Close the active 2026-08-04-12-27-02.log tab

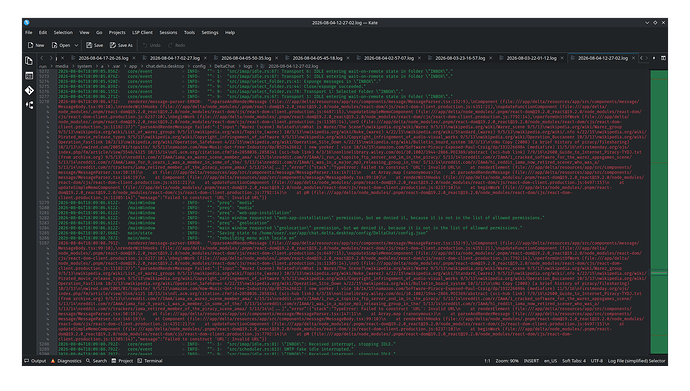coord(634,58)
